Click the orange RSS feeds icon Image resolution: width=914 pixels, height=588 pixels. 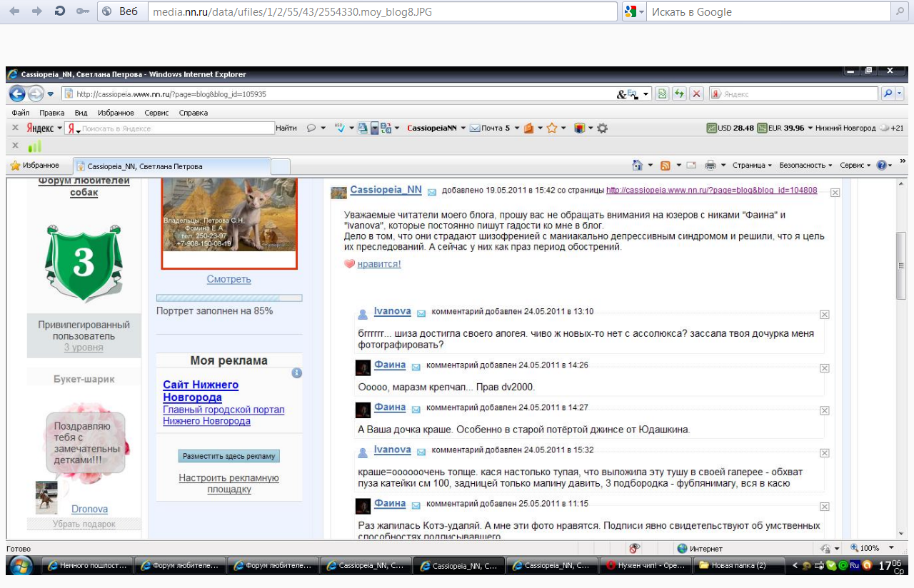pyautogui.click(x=666, y=166)
